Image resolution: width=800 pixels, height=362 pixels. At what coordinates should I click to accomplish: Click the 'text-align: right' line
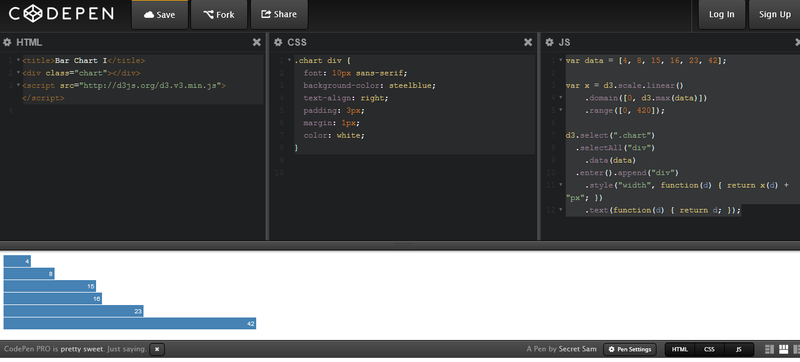(x=346, y=98)
